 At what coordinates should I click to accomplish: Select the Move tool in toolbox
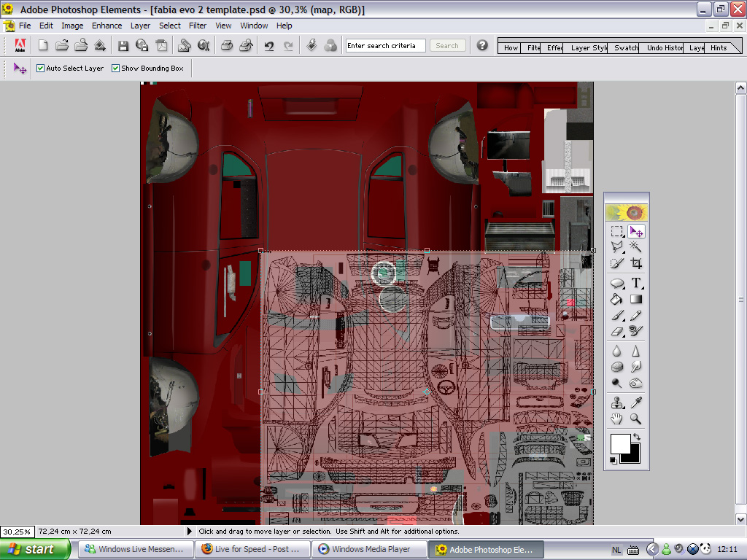(x=636, y=231)
